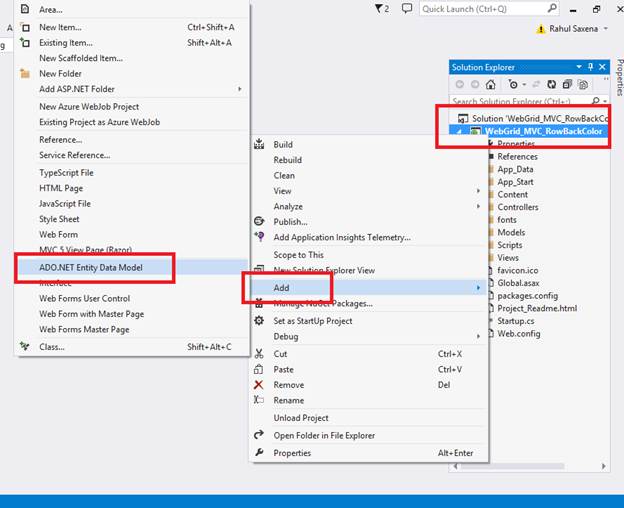Screen dimensions: 624x508
Task: Click the Area page icon in Add submenu
Action: (x=25, y=8)
